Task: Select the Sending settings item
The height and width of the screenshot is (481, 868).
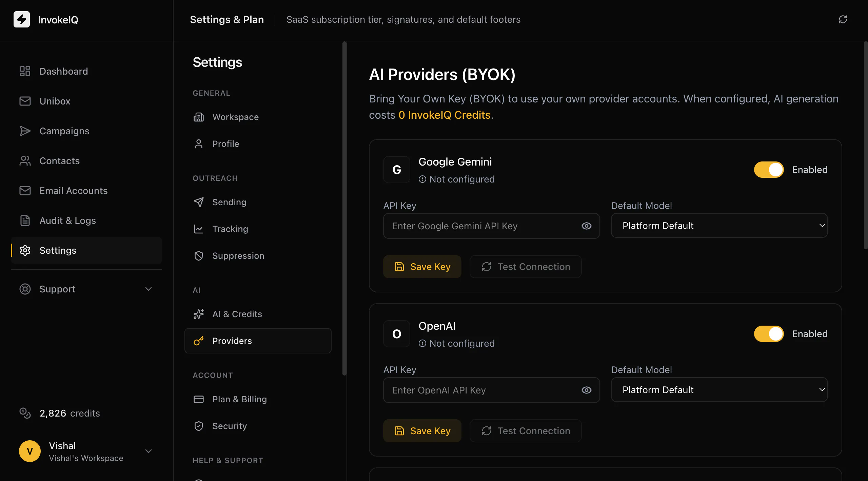Action: [x=258, y=202]
